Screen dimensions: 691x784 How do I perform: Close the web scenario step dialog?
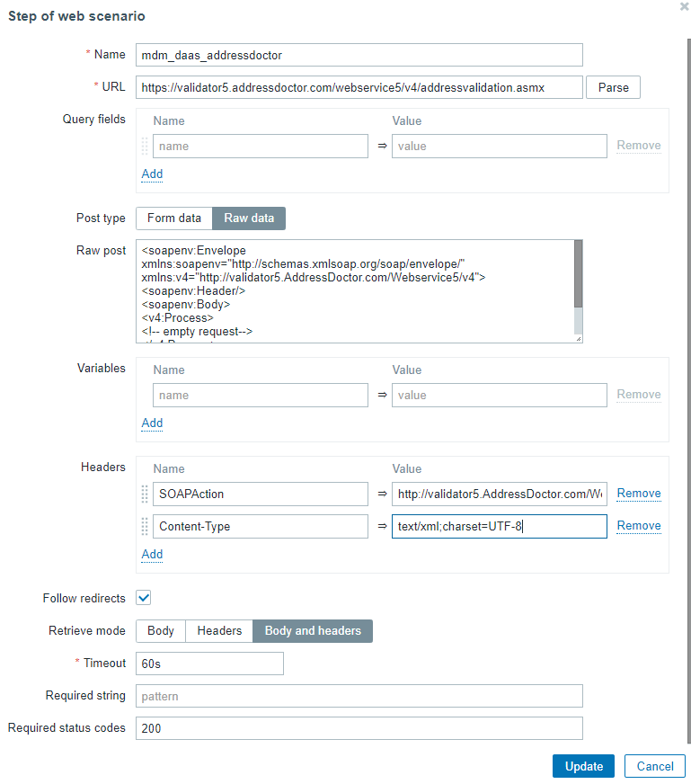click(686, 5)
